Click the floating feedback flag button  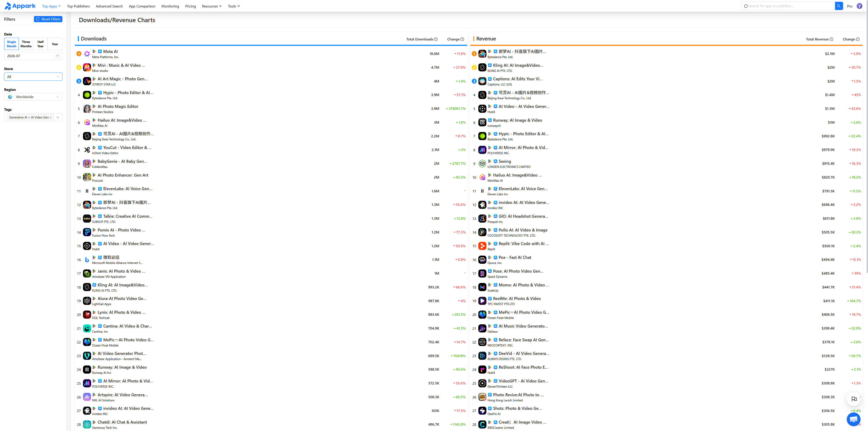854,399
